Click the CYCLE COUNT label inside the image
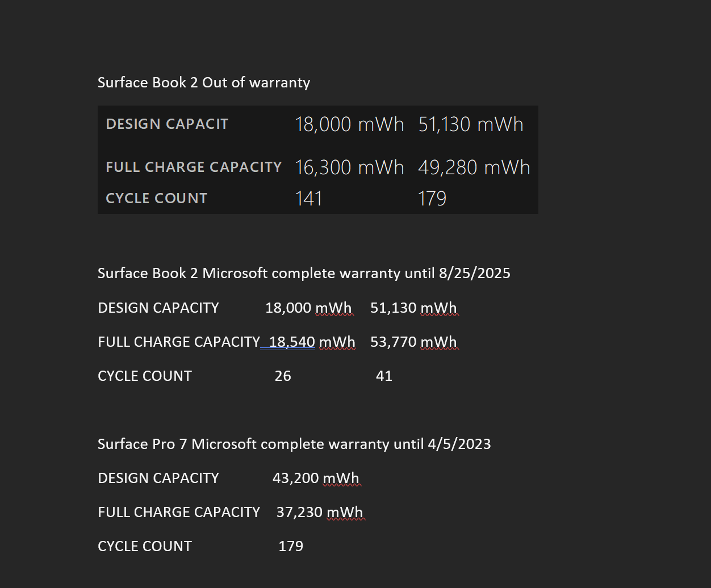Viewport: 711px width, 588px height. [x=157, y=199]
